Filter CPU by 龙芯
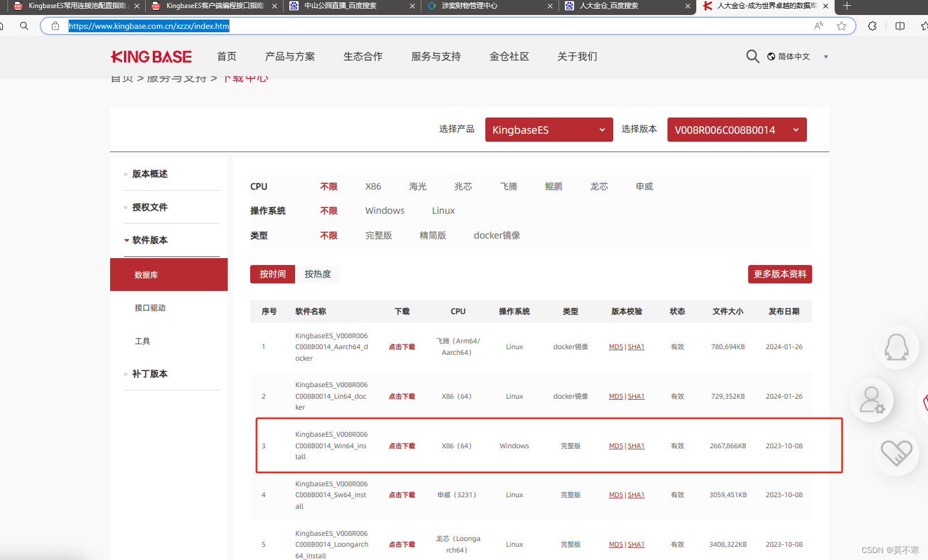Screen dimensions: 928x560 [599, 187]
